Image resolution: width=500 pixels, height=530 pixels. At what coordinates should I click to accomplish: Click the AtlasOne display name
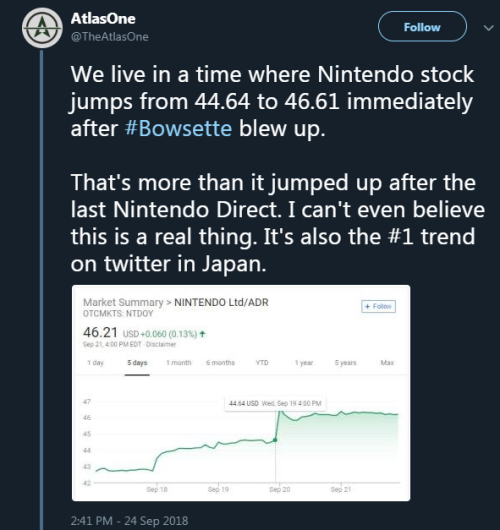(x=103, y=19)
